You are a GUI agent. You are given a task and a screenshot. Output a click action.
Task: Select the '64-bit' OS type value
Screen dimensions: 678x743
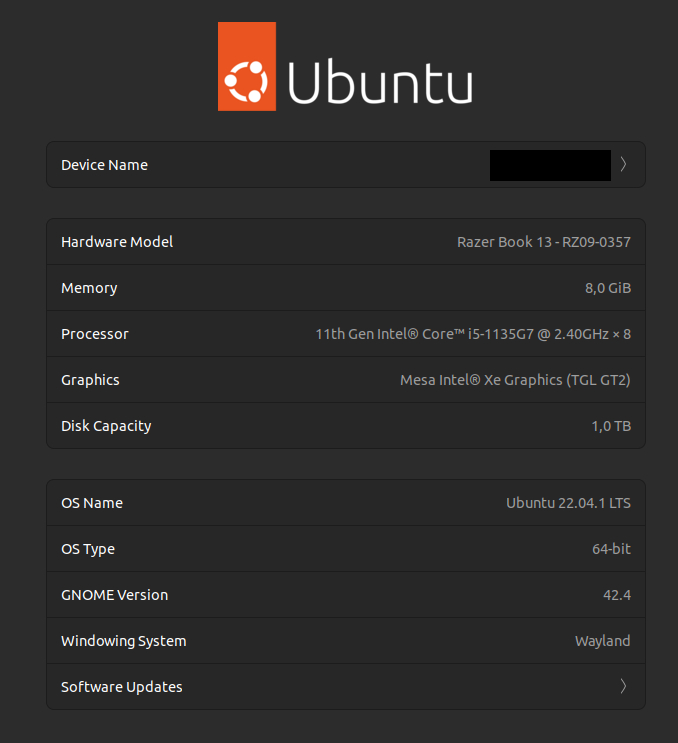(612, 549)
